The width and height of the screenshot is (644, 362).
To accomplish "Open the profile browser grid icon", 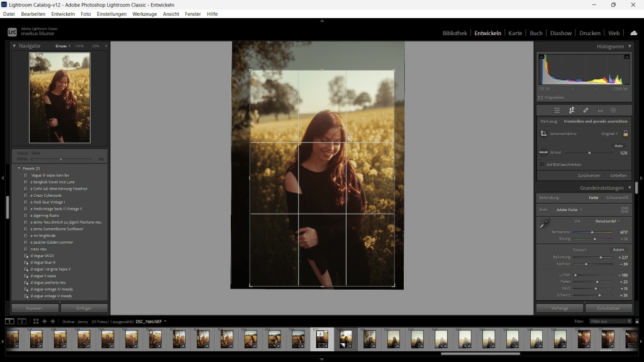I will point(625,209).
